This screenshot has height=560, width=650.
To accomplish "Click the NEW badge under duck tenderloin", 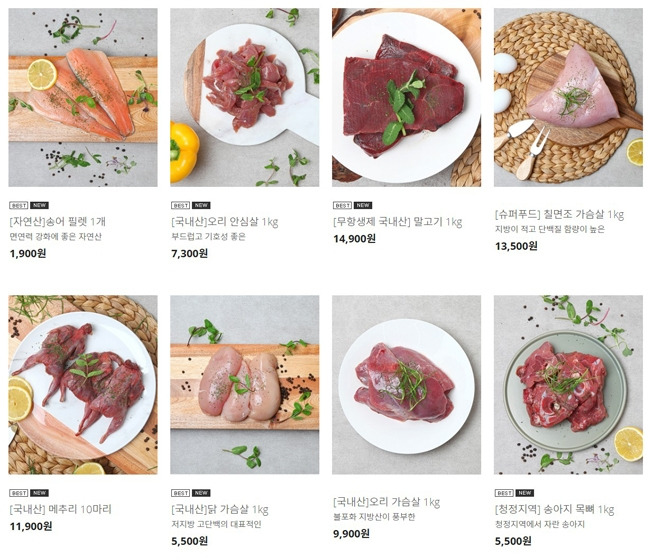I will coord(201,205).
